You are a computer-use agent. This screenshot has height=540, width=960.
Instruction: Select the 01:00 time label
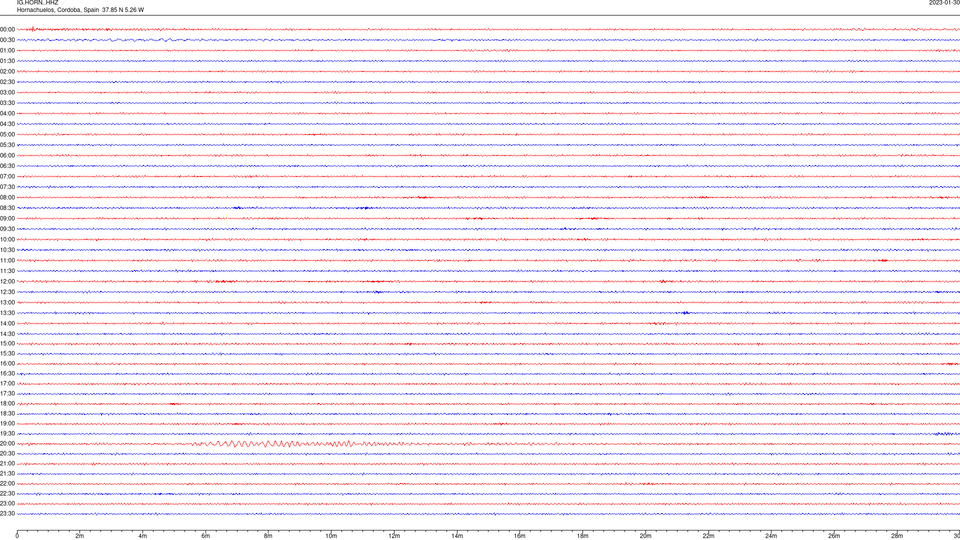[7, 50]
